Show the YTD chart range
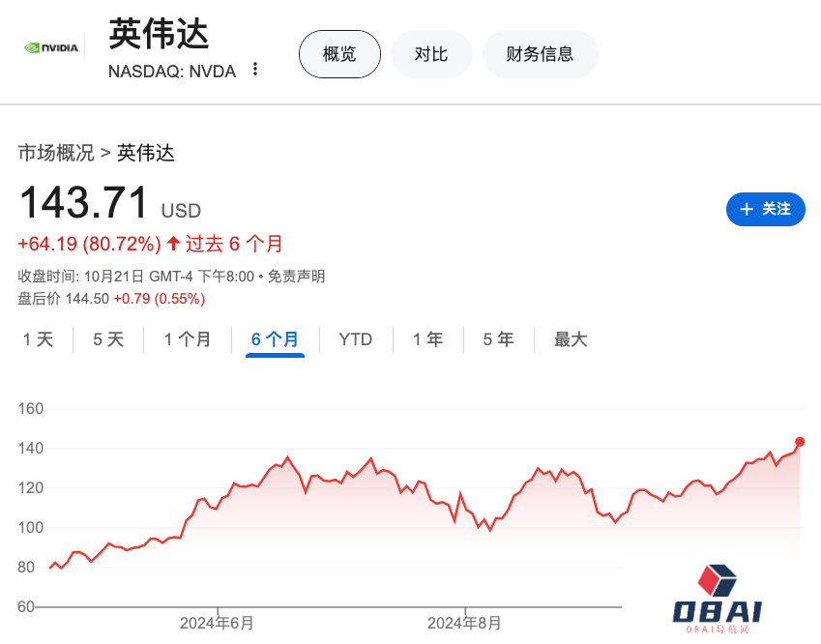This screenshot has width=821, height=644. tap(355, 339)
